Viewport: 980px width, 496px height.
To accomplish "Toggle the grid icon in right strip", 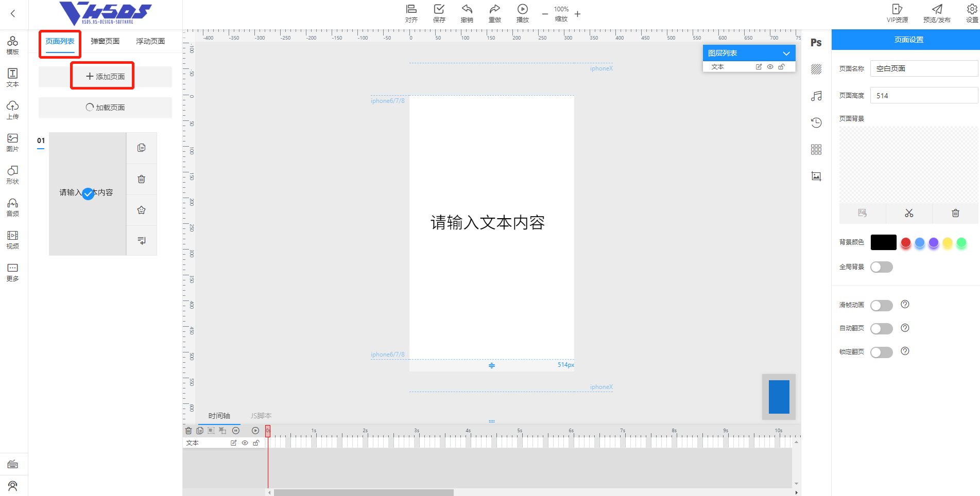I will point(816,149).
